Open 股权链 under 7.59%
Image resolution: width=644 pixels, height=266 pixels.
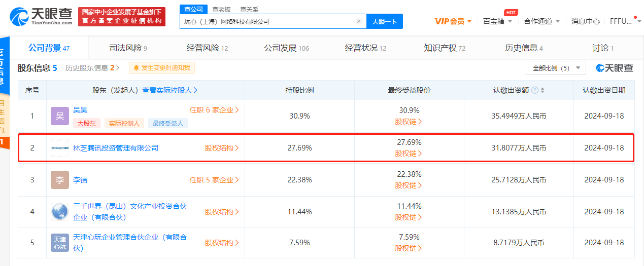point(409,248)
